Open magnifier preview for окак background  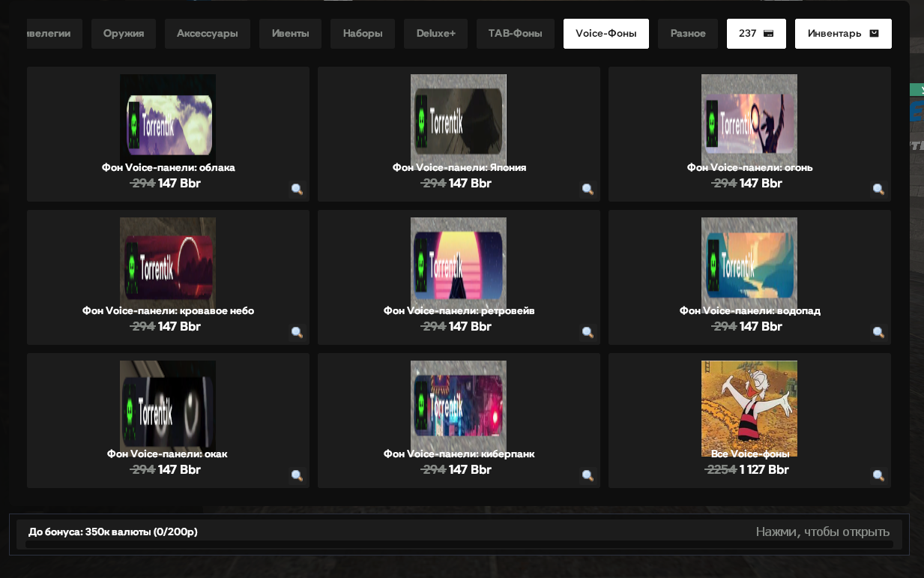click(297, 475)
